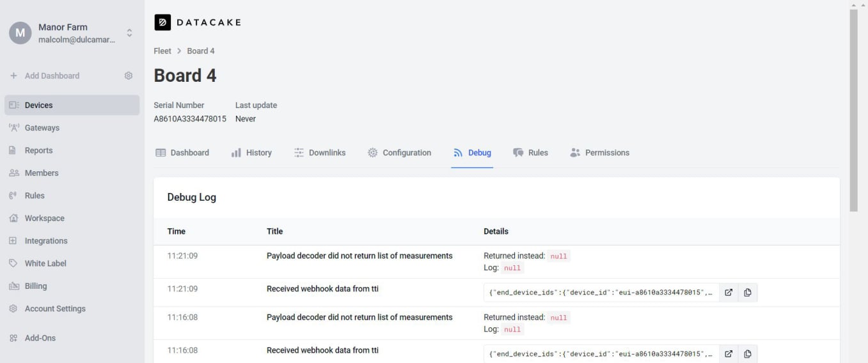The image size is (868, 363).
Task: Open White Label in the sidebar
Action: (72, 263)
